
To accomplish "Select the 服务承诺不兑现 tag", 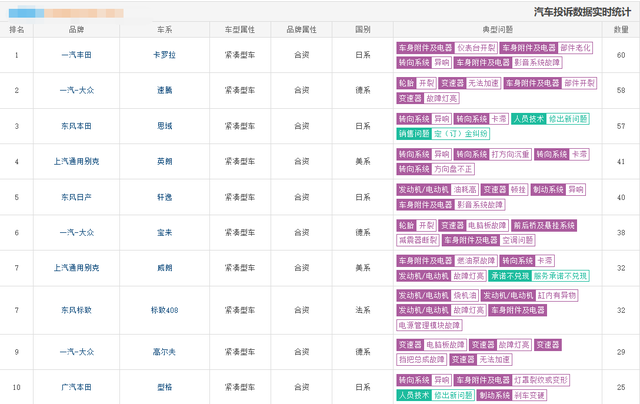I will [560, 276].
